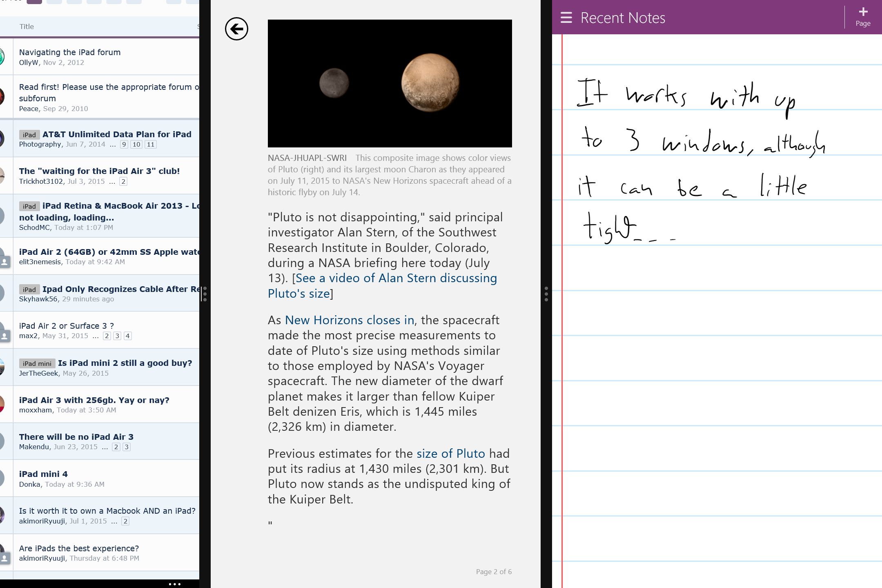Go to page 11 of AT&T thread
Screen dimensions: 882x588
point(151,144)
